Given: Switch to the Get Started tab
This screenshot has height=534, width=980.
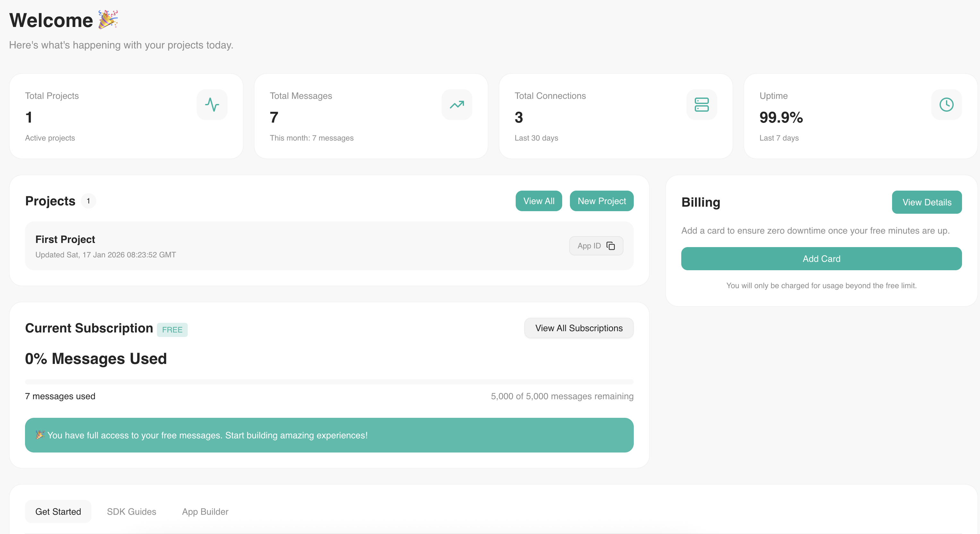Looking at the screenshot, I should [58, 511].
